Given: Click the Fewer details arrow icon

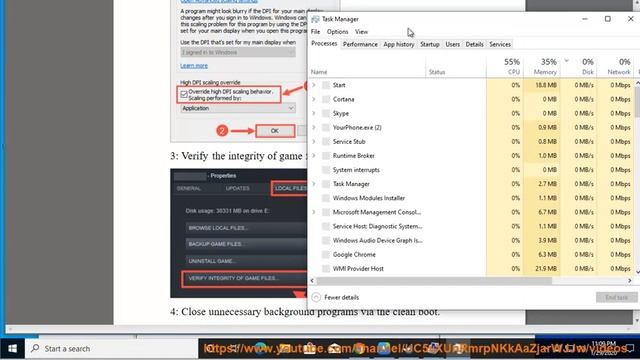Looking at the screenshot, I should click(316, 297).
